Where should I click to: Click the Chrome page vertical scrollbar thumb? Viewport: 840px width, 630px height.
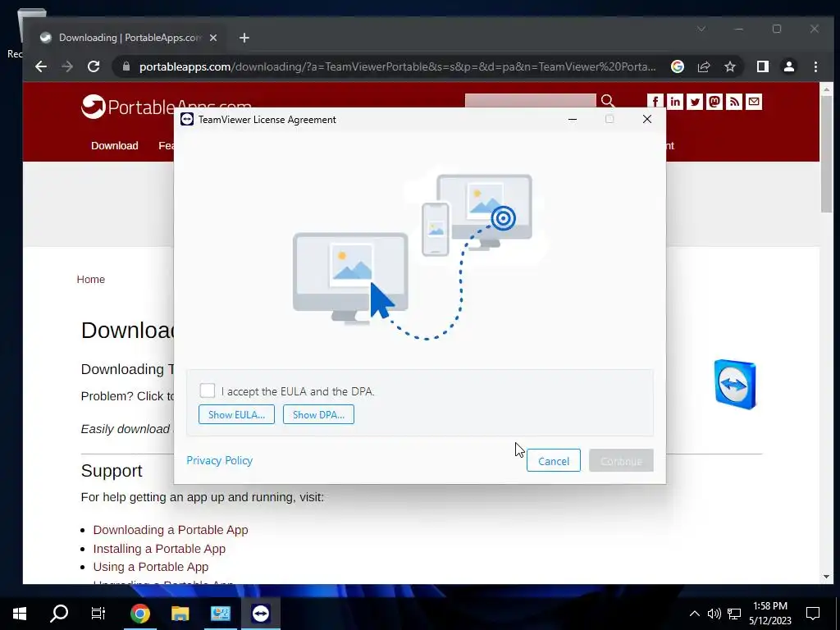(x=826, y=153)
